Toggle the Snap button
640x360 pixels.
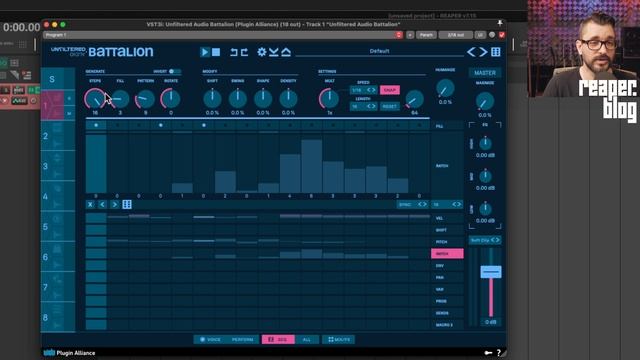(390, 90)
